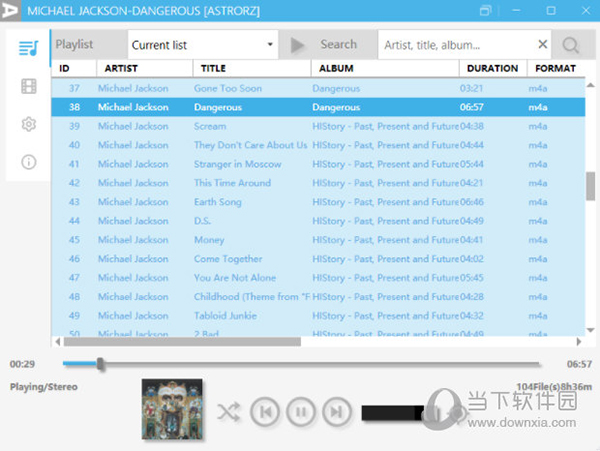Viewport: 600px width, 451px height.
Task: Select track "Stranger in Moscow"
Action: (237, 164)
